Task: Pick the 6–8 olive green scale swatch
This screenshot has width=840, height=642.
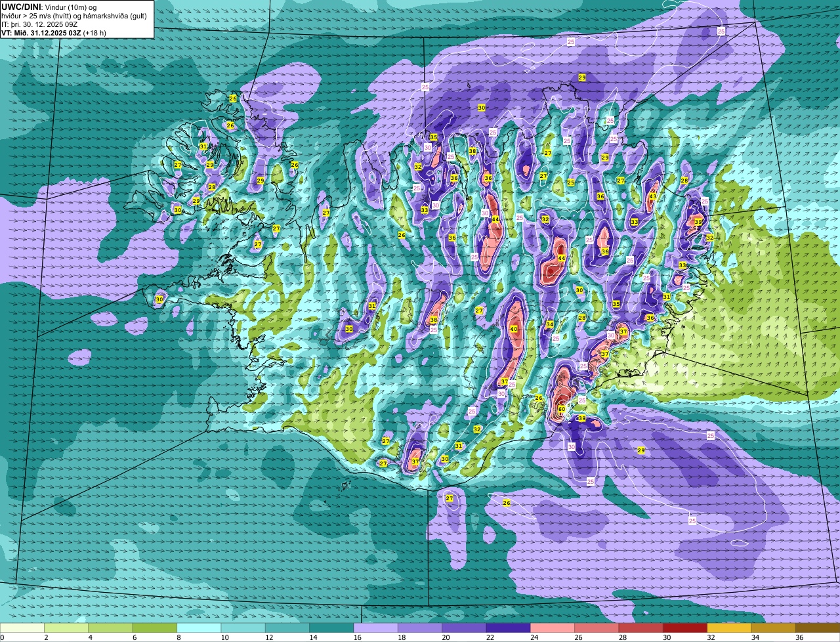Action: [x=155, y=628]
